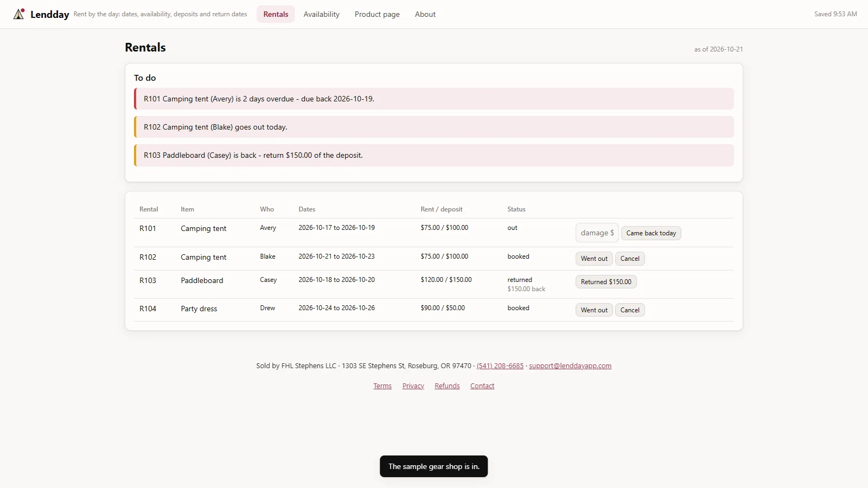This screenshot has width=868, height=488.
Task: Go to the About tab
Action: [425, 14]
